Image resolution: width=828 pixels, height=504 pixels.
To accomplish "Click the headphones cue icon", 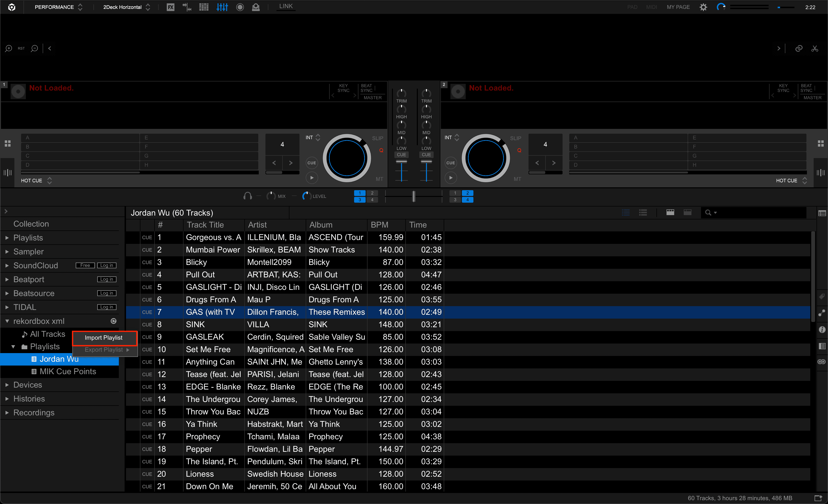I will coord(248,196).
